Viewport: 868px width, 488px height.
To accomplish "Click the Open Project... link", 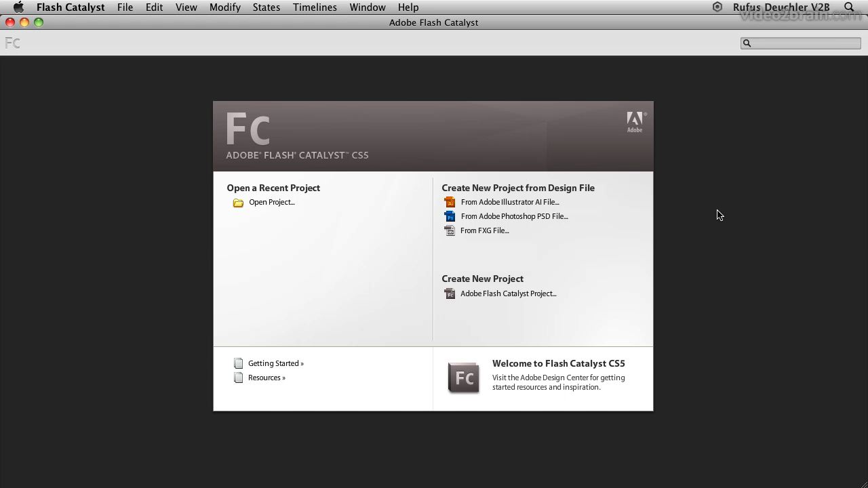I will click(x=272, y=202).
